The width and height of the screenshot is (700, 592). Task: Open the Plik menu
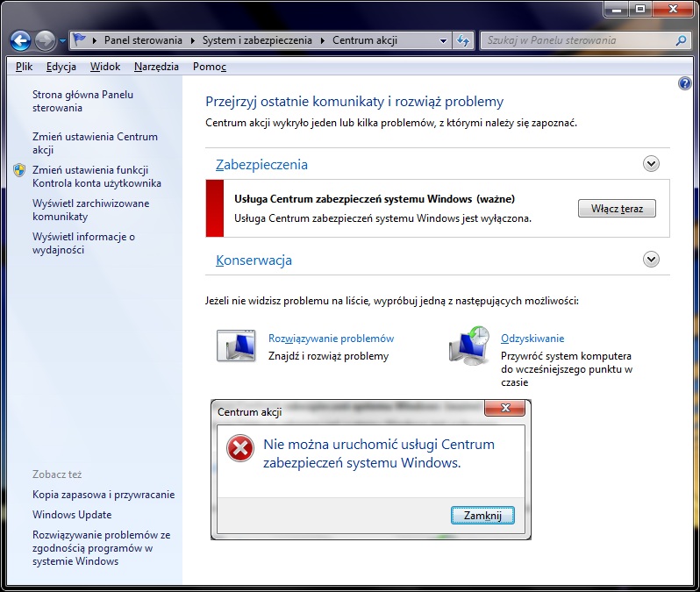point(24,67)
